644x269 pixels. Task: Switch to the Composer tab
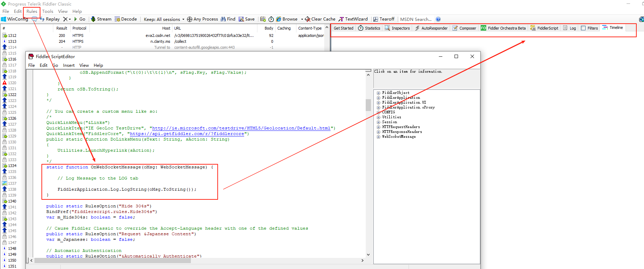[x=464, y=28]
